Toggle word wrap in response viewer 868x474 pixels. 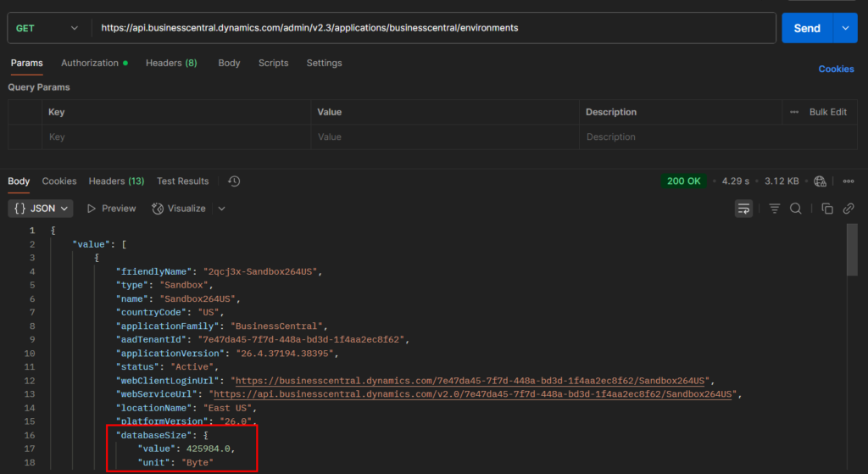(x=744, y=209)
